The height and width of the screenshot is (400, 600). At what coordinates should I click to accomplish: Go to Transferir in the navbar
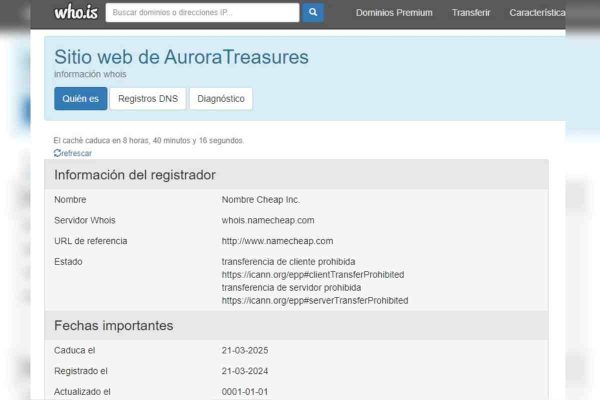click(x=471, y=13)
